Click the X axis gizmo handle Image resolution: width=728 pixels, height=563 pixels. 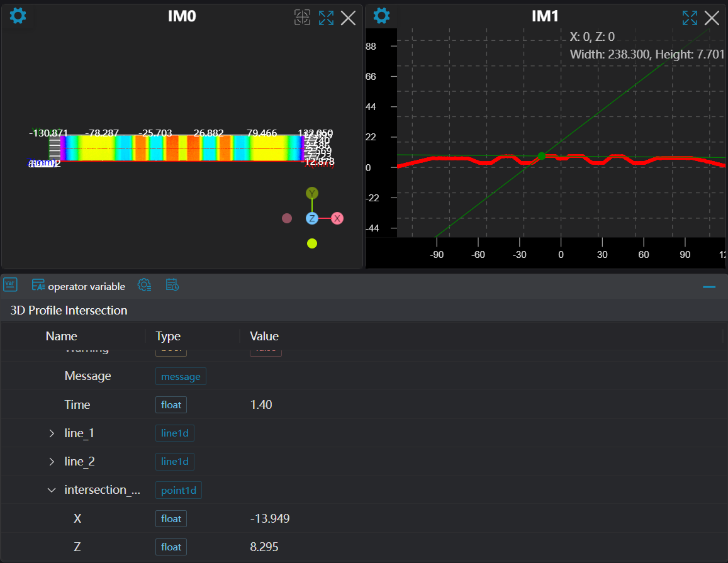[337, 218]
